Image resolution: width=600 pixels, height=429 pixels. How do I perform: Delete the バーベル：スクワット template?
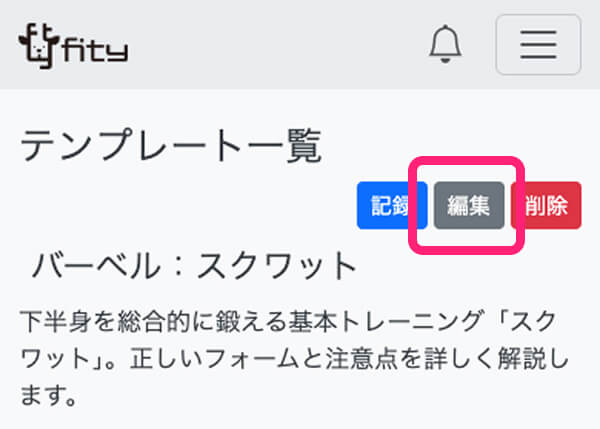[546, 206]
